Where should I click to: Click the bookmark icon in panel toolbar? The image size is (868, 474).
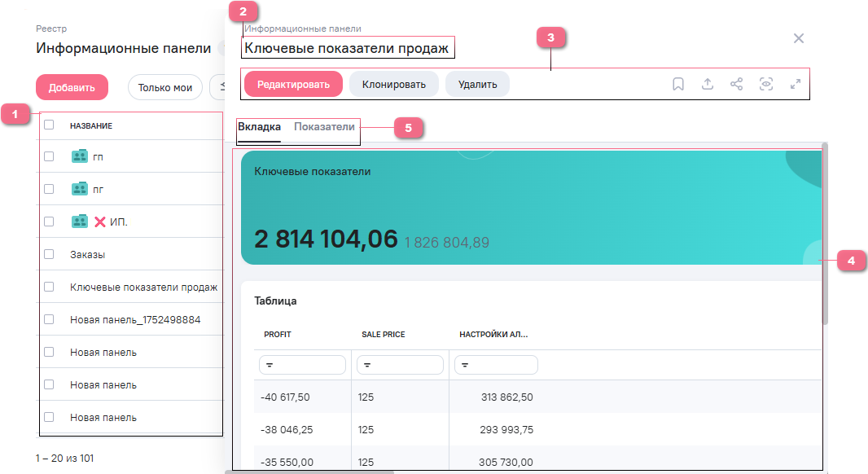pyautogui.click(x=677, y=84)
